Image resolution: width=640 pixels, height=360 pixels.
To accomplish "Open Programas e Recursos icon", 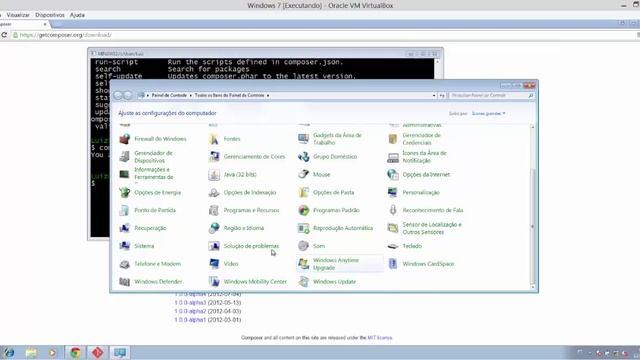I will (214, 210).
